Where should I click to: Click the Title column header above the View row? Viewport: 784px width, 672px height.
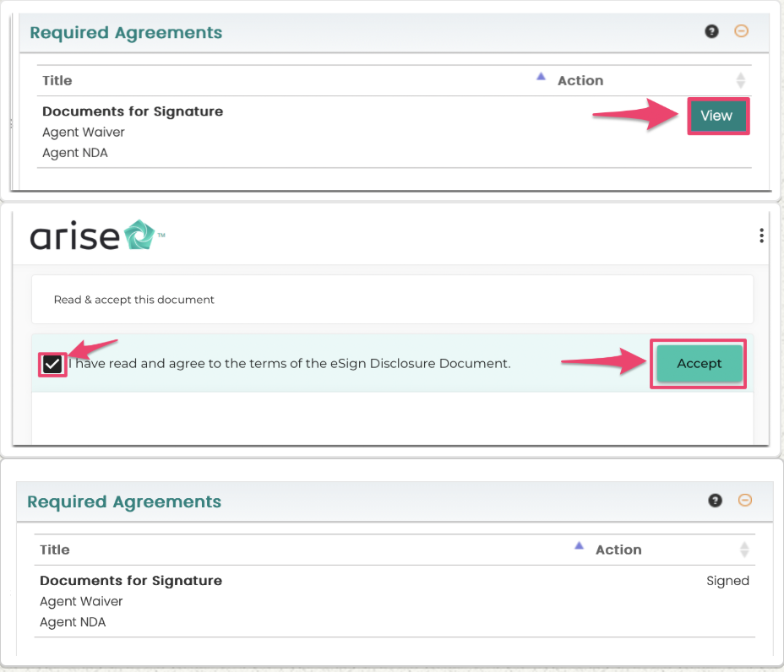coord(57,81)
